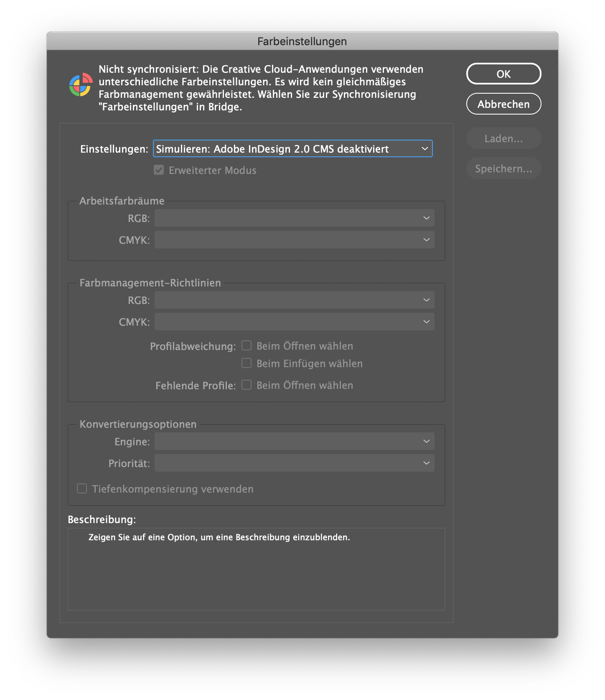
Task: Enable Fehlende Profile Beim Öffnen wählen
Action: coord(247,385)
